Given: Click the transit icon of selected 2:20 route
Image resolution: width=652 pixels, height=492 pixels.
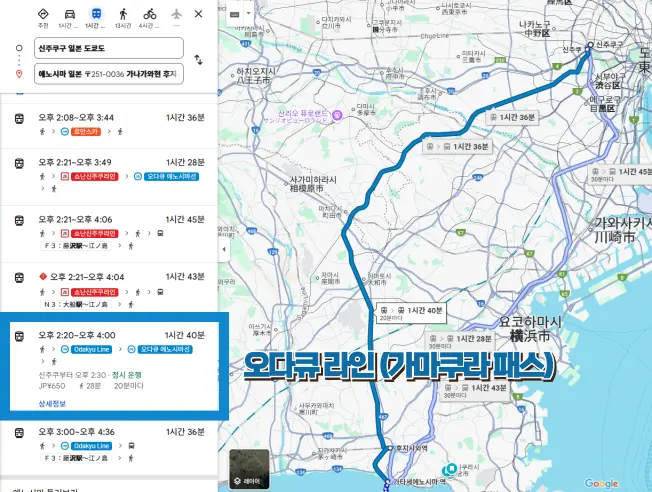Looking at the screenshot, I should [x=19, y=336].
